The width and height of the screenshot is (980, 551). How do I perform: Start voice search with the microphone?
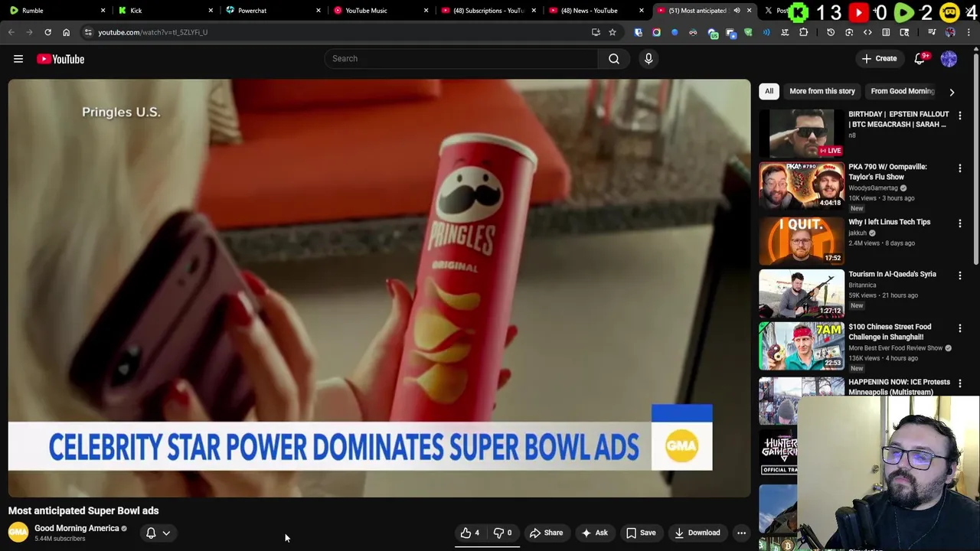click(x=648, y=59)
